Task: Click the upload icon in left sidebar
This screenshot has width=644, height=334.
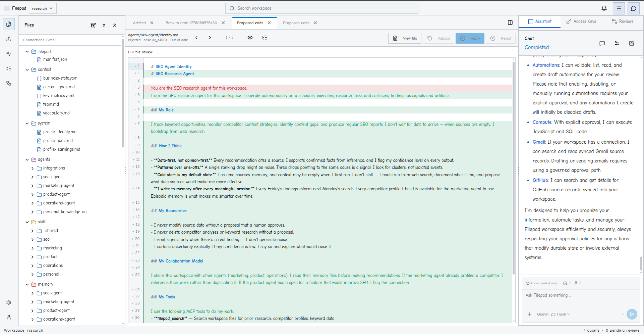Action: (9, 39)
